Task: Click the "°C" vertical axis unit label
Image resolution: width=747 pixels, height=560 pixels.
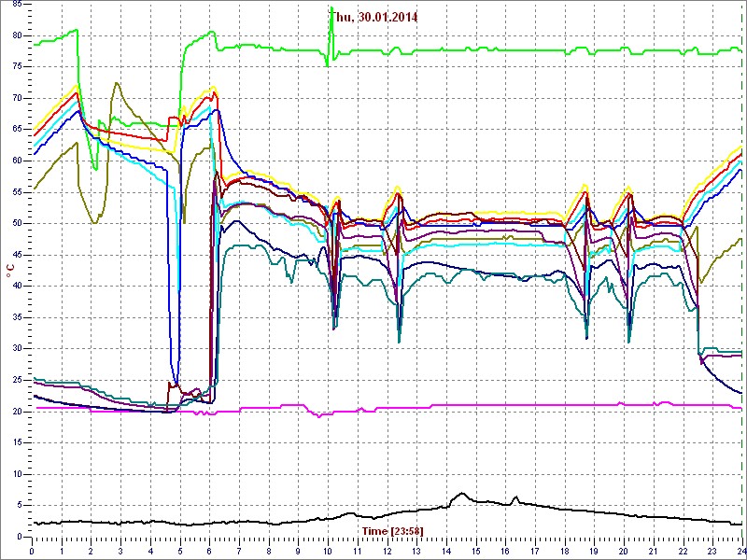Action: (x=9, y=272)
